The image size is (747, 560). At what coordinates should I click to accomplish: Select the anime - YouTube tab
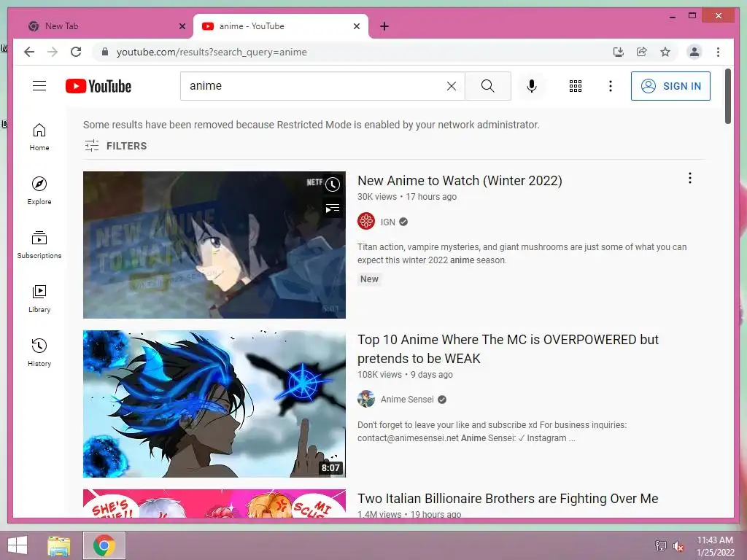280,26
